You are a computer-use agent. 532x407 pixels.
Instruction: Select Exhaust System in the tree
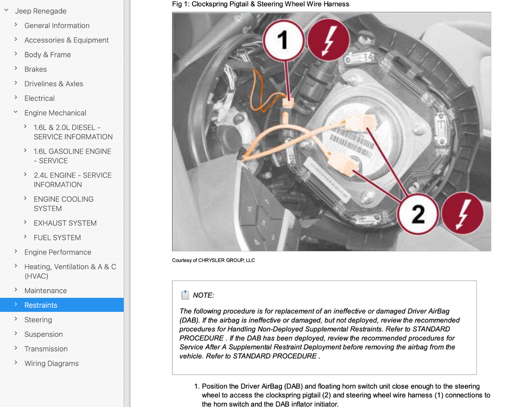(65, 223)
